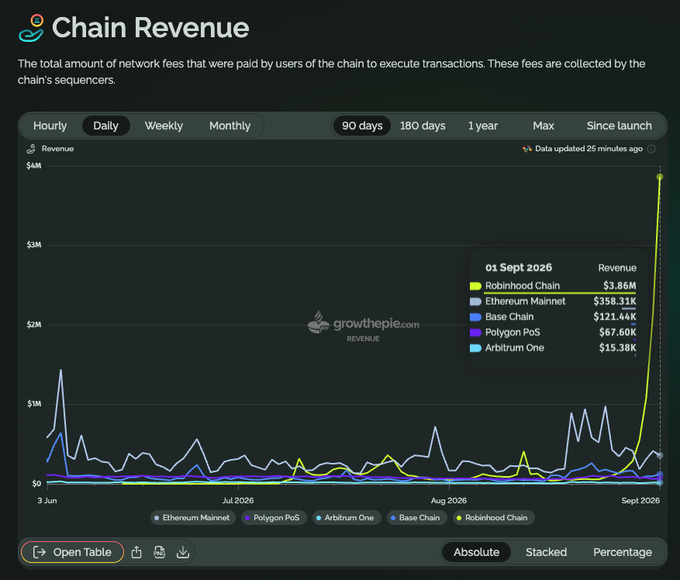Toggle Ethereum Mainnet series in the legend
Screen dimensions: 680x580
click(x=193, y=518)
